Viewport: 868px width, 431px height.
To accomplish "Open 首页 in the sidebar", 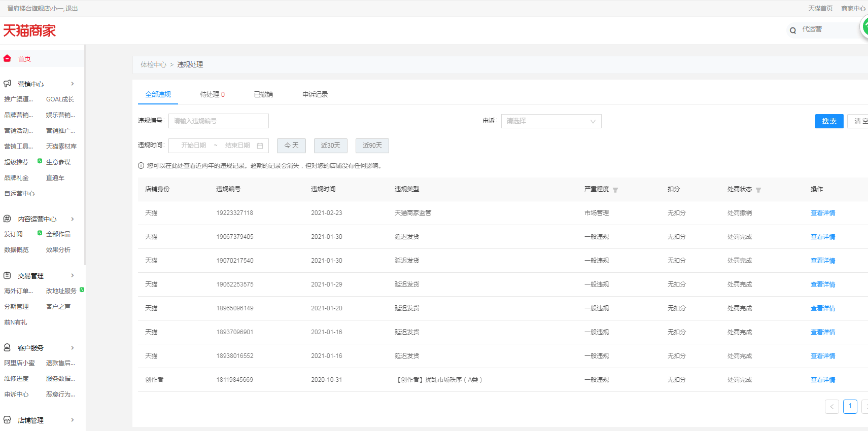I will [x=24, y=59].
